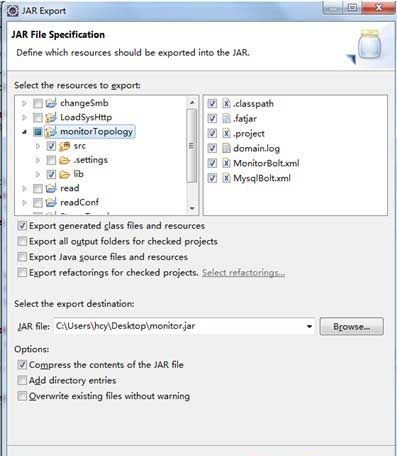Viewport: 397px width, 456px height.
Task: Select MysqlBolt.xml in the file list
Action: click(262, 178)
